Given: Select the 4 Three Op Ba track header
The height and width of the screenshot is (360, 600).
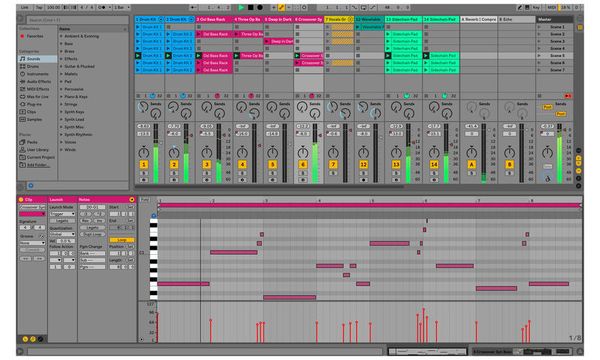Looking at the screenshot, I should [248, 19].
